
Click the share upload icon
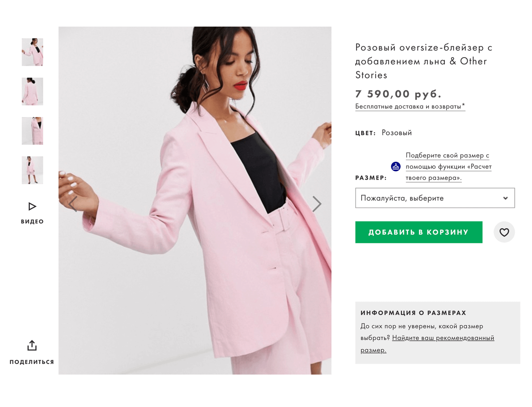32,345
